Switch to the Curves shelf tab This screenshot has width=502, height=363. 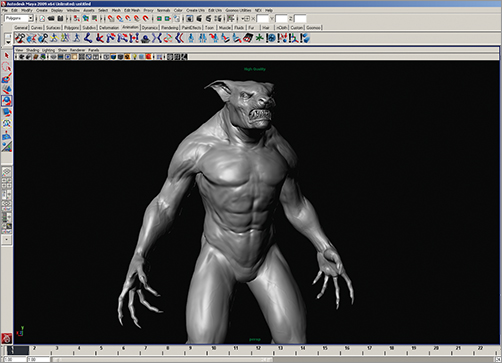(37, 28)
